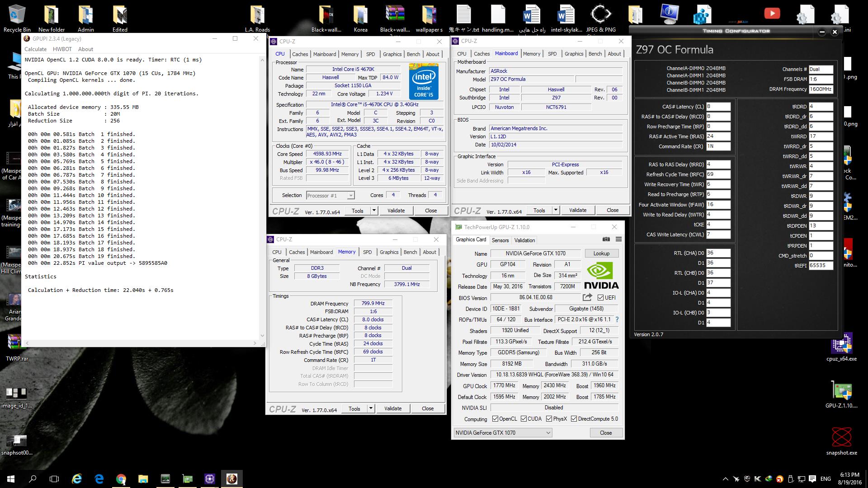Click the Bus Interface question mark icon

tap(617, 319)
